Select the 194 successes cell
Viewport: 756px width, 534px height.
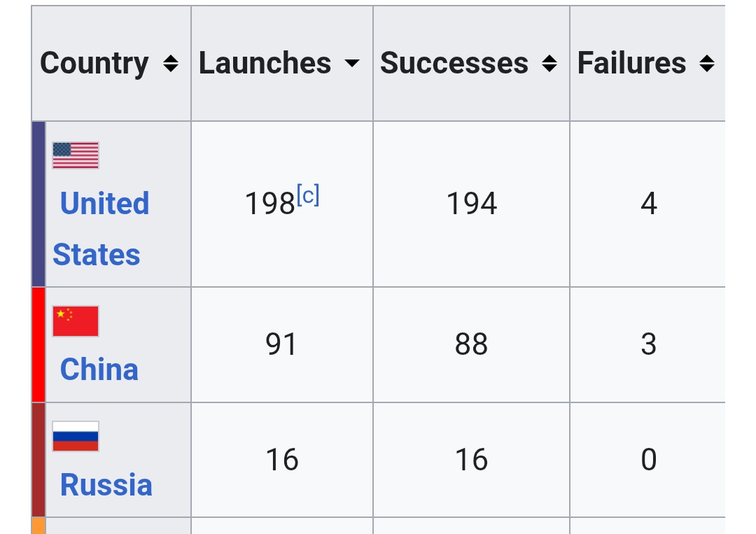(x=472, y=204)
